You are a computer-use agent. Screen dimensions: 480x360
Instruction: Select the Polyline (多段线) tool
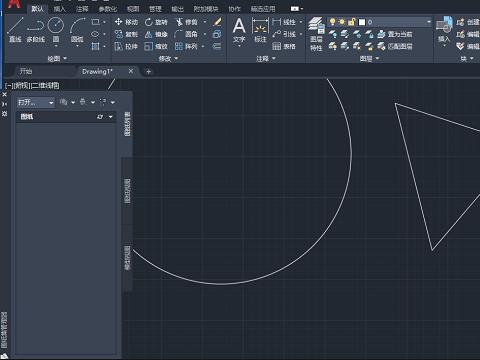pyautogui.click(x=35, y=30)
